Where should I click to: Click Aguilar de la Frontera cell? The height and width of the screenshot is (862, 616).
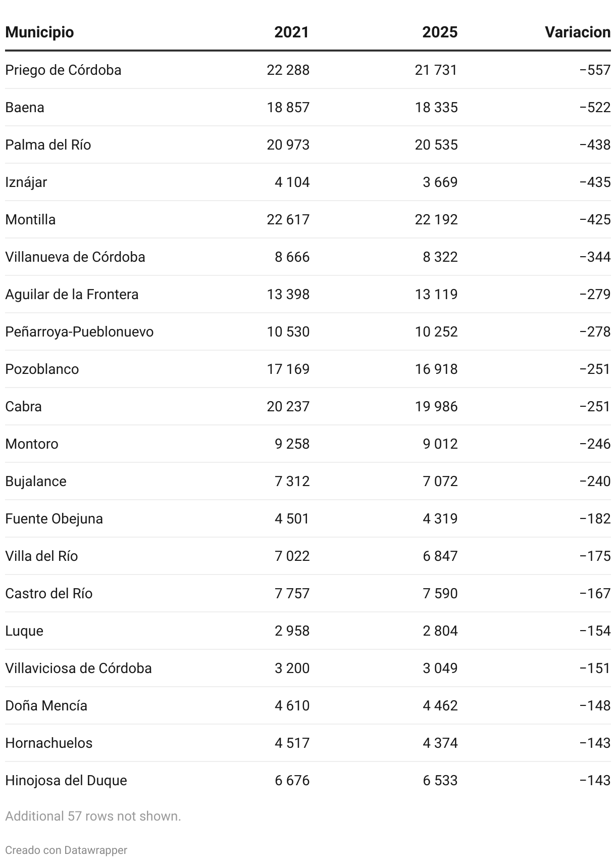click(72, 294)
